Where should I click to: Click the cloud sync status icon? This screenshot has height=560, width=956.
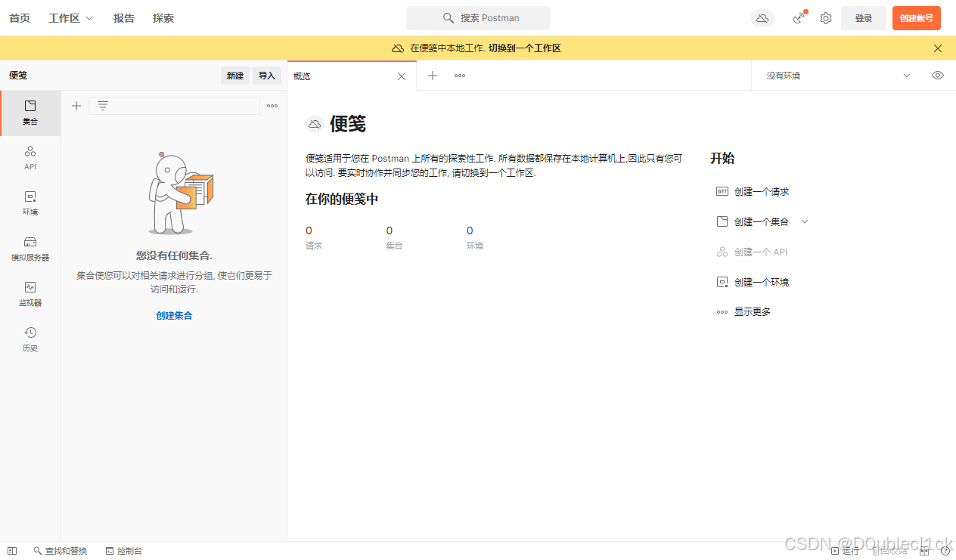click(762, 18)
